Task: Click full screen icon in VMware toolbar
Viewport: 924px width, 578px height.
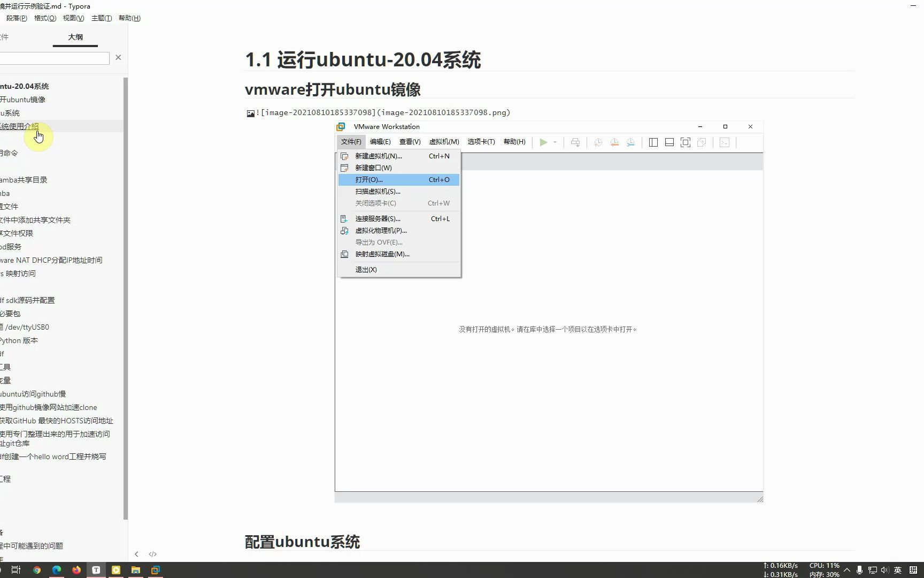Action: pos(685,142)
